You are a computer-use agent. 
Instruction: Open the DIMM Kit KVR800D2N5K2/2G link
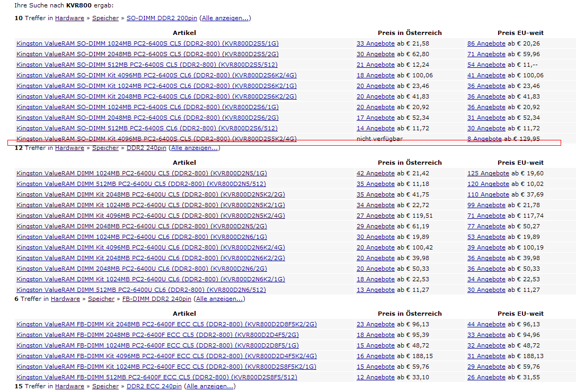(150, 195)
